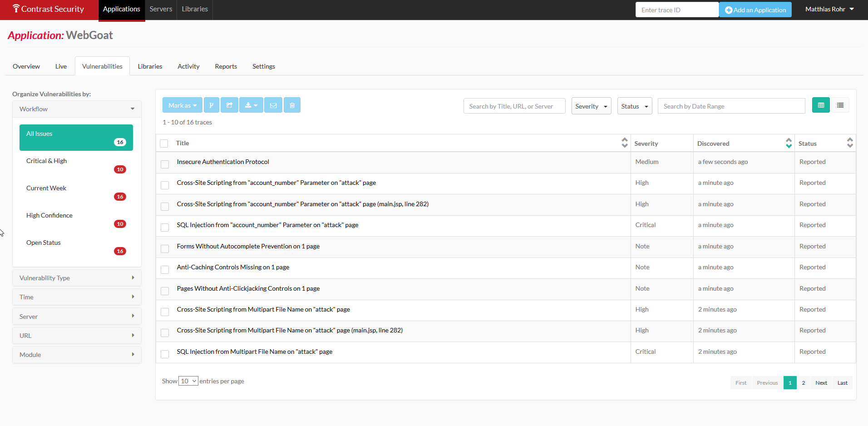Click the 16 badge on Open Status
868x426 pixels.
(120, 251)
